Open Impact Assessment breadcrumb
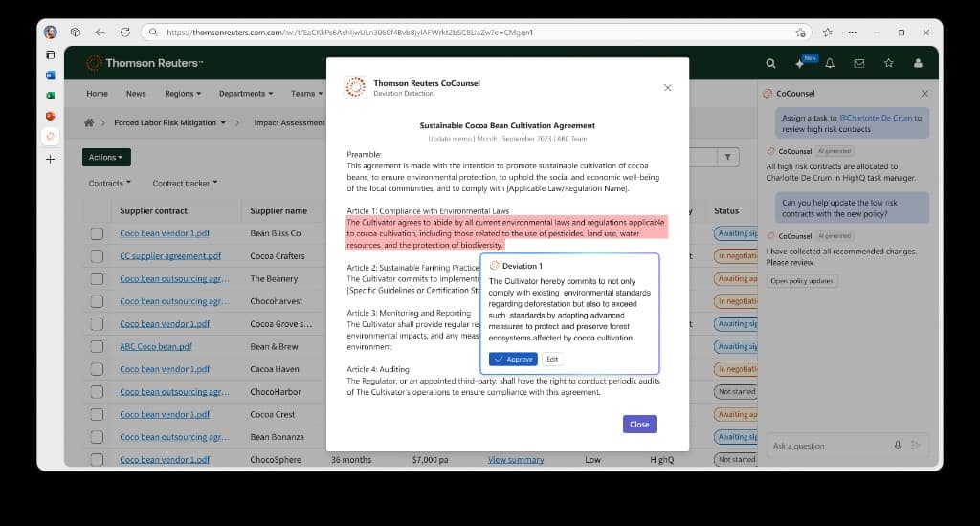This screenshot has width=980, height=526. [x=289, y=122]
